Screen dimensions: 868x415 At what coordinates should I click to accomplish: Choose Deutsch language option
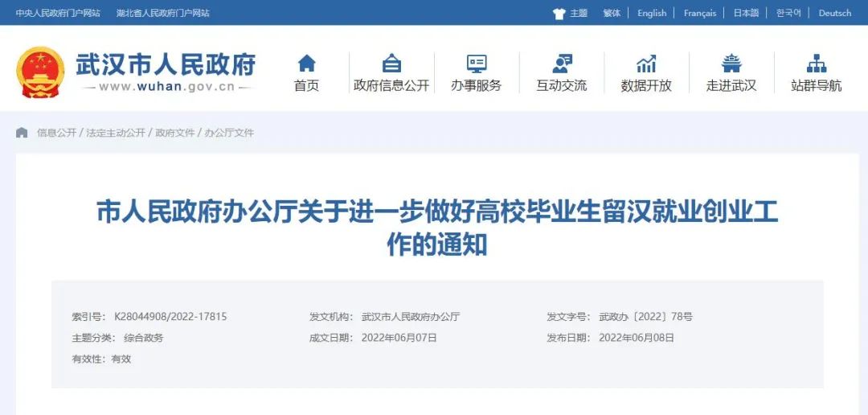tap(834, 13)
